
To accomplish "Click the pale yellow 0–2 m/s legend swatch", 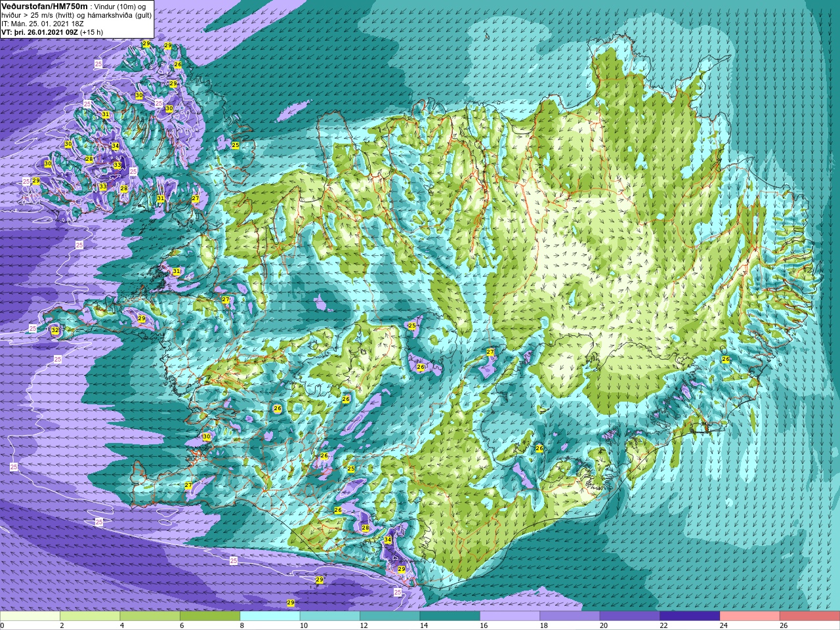I will coord(30,616).
